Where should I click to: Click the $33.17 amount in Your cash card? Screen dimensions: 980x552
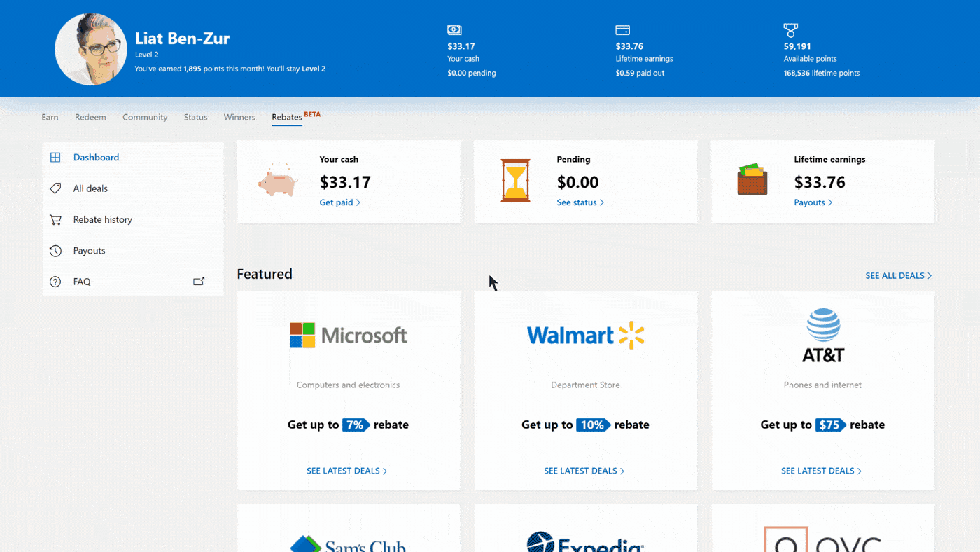pos(345,182)
